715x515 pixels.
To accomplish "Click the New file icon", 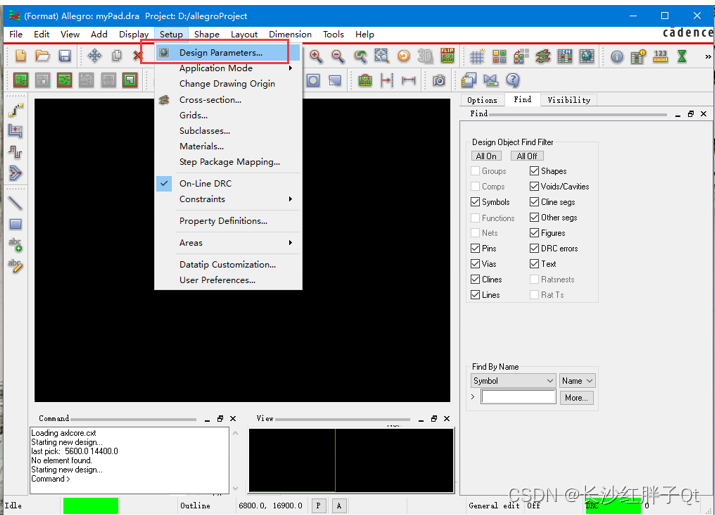I will point(21,56).
